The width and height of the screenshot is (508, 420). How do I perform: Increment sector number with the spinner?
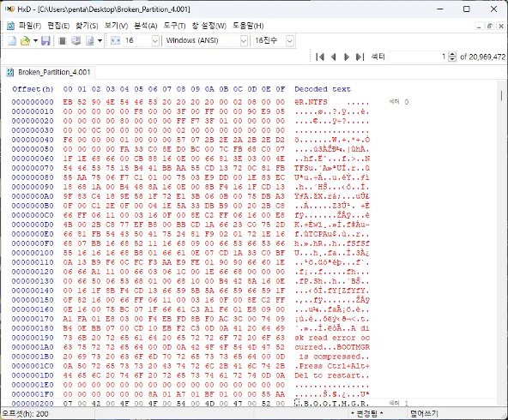pos(452,54)
